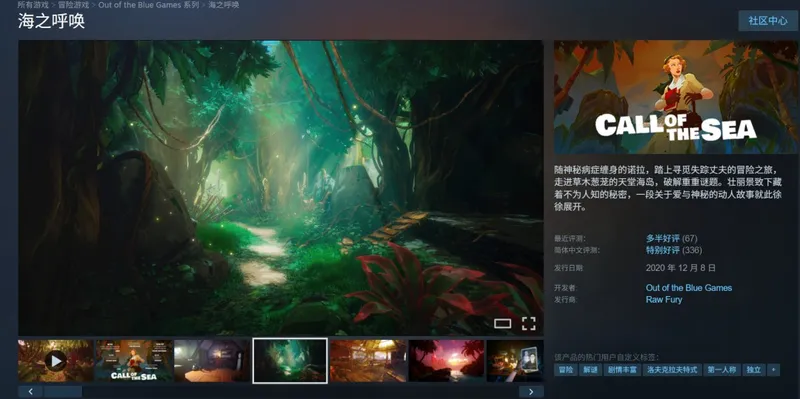The width and height of the screenshot is (800, 399).
Task: Click the 独立 tag
Action: 754,370
